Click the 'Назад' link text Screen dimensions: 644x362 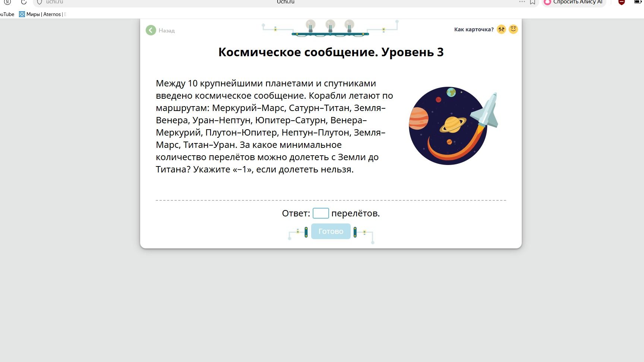(167, 31)
